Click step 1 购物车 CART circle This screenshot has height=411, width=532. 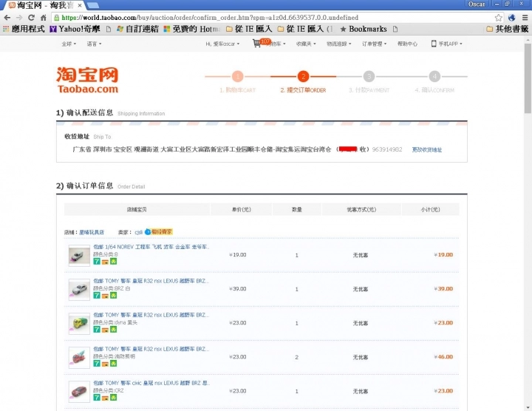pyautogui.click(x=237, y=76)
